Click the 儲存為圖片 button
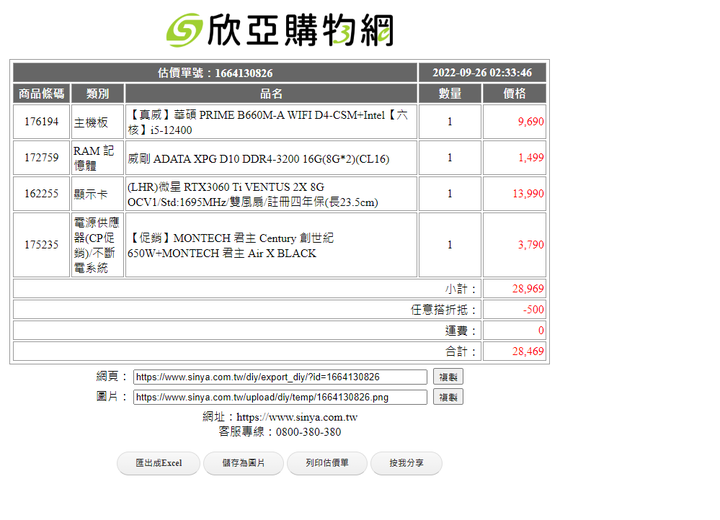The height and width of the screenshot is (520, 720). 243,463
